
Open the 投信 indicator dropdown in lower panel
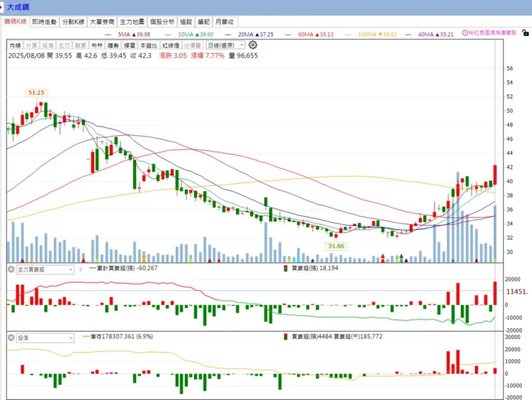coord(45,338)
